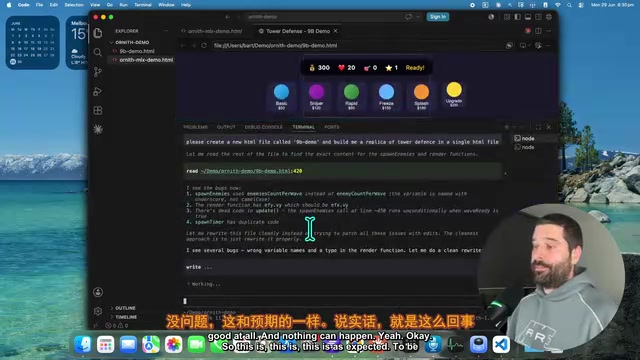Open the File menu
This screenshot has width=640, height=360.
(39, 5)
